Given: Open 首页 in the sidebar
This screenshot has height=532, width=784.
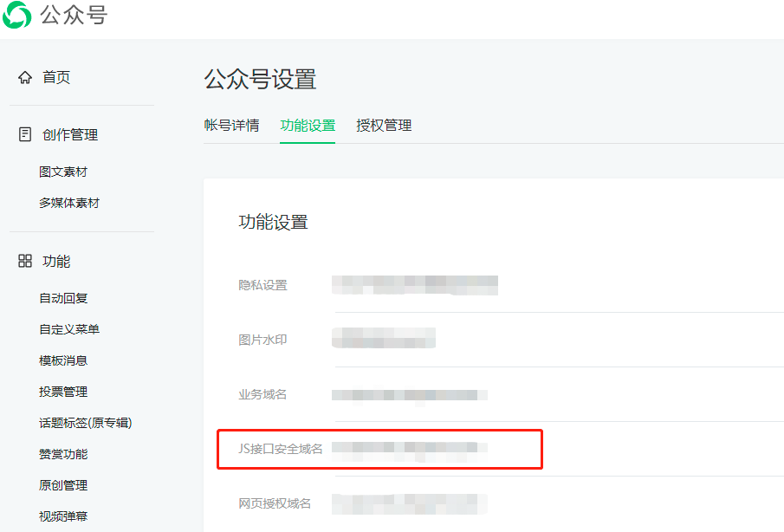Looking at the screenshot, I should (56, 77).
